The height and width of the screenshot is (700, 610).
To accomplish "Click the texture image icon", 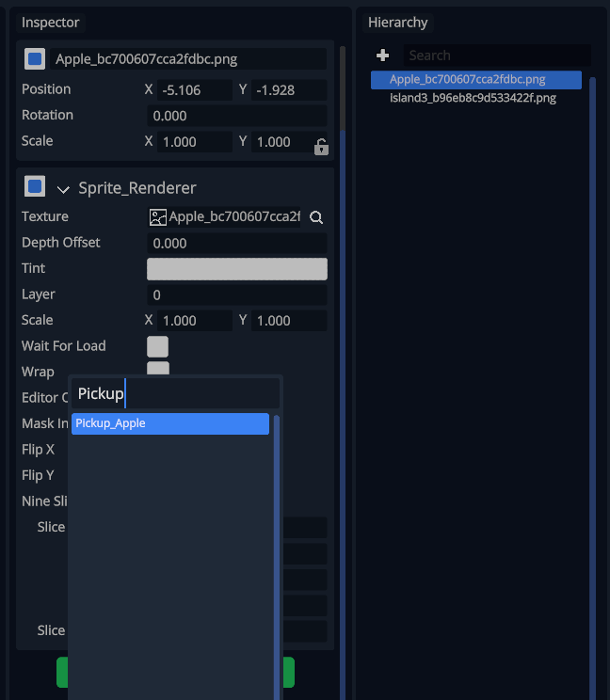I will click(x=157, y=217).
